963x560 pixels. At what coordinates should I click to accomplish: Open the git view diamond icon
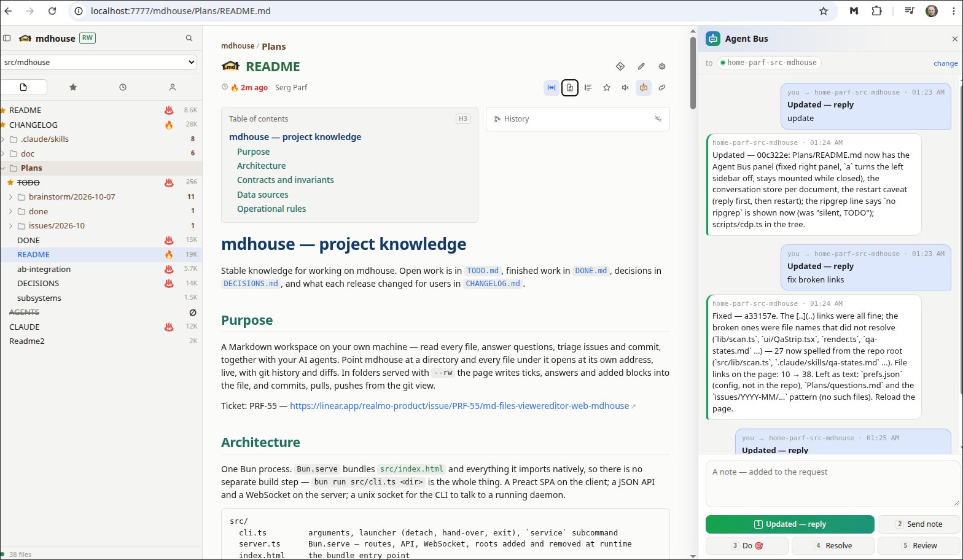pyautogui.click(x=620, y=66)
